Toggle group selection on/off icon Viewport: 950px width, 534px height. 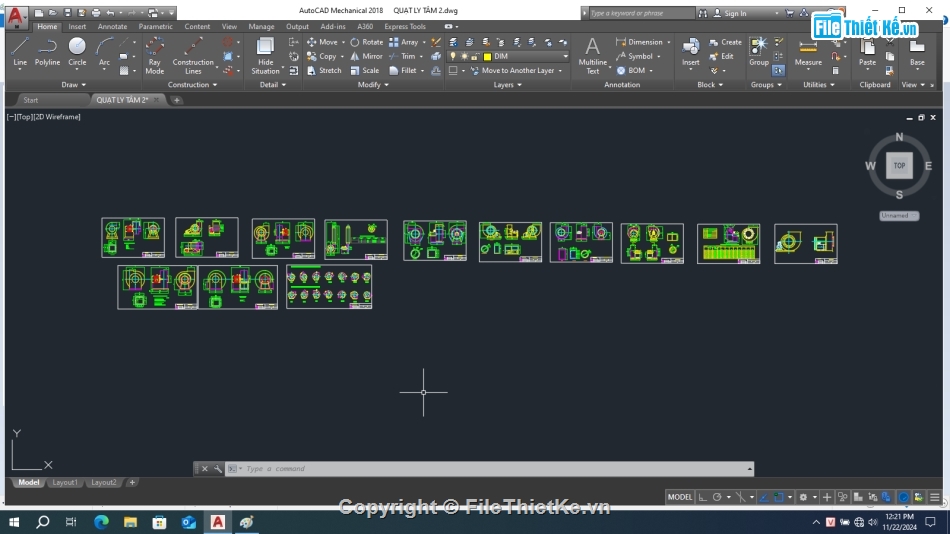[x=779, y=70]
